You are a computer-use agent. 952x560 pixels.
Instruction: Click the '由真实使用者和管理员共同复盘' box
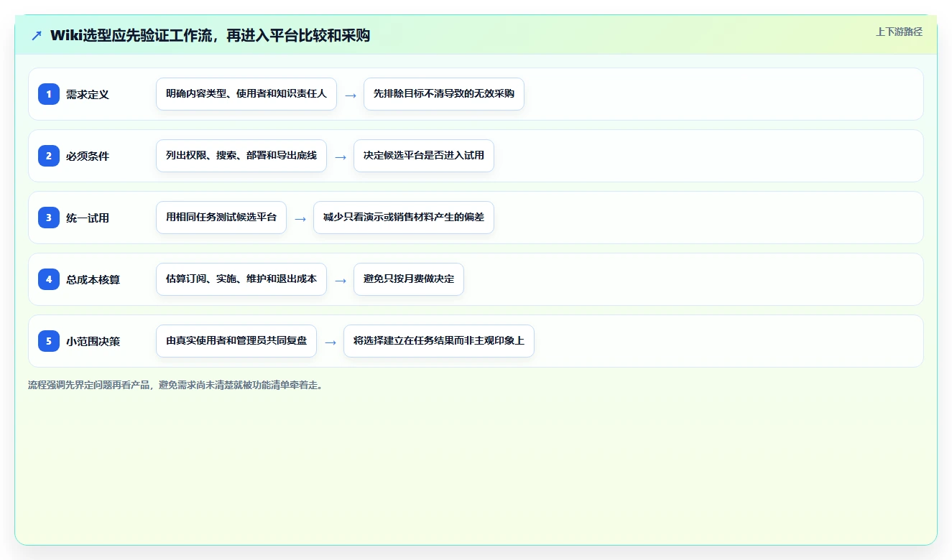[x=236, y=341]
